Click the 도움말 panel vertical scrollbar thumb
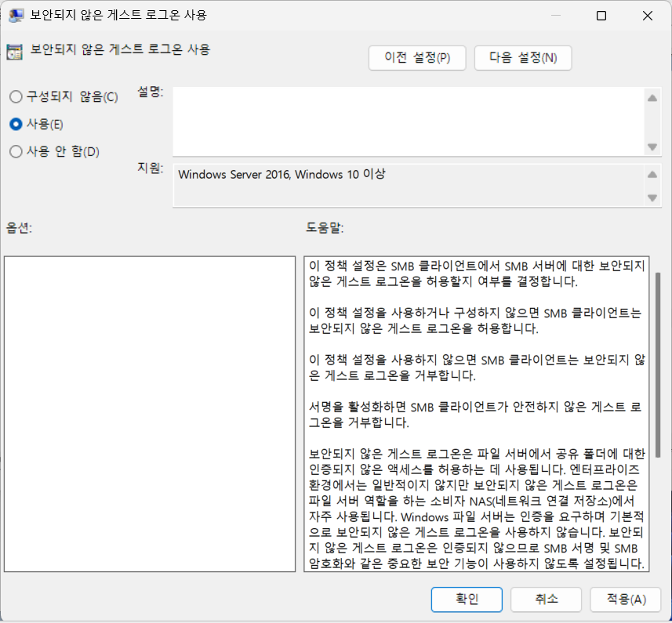 click(658, 364)
